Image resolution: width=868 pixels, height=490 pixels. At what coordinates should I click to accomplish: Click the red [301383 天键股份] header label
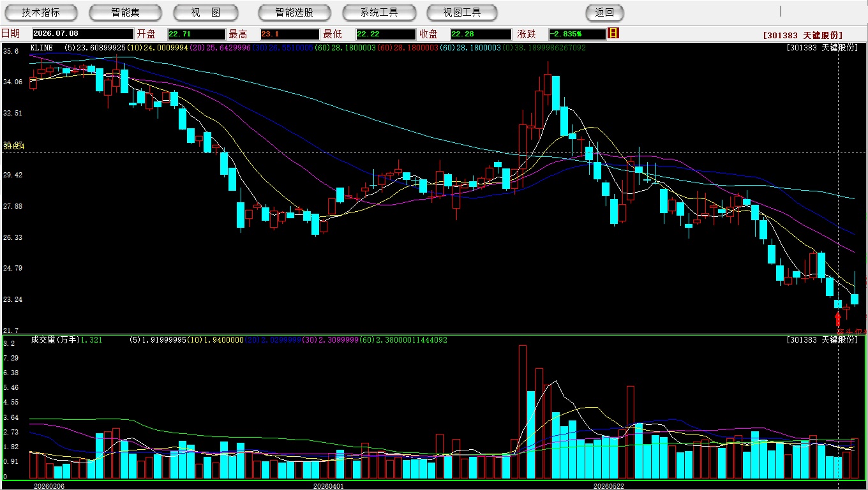[803, 36]
